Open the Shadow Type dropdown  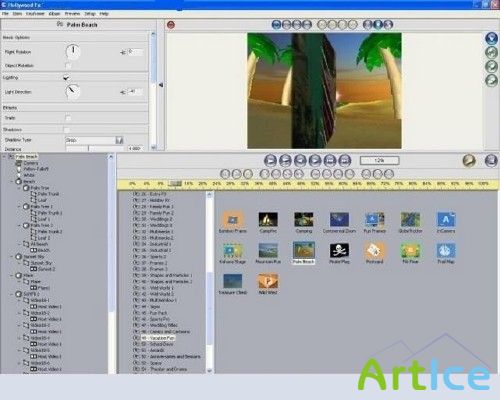[x=119, y=140]
